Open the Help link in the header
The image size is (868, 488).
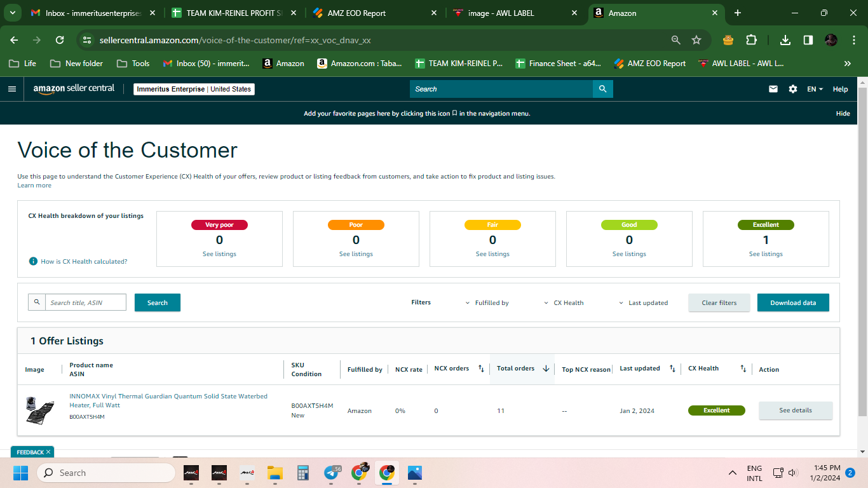[x=840, y=89]
